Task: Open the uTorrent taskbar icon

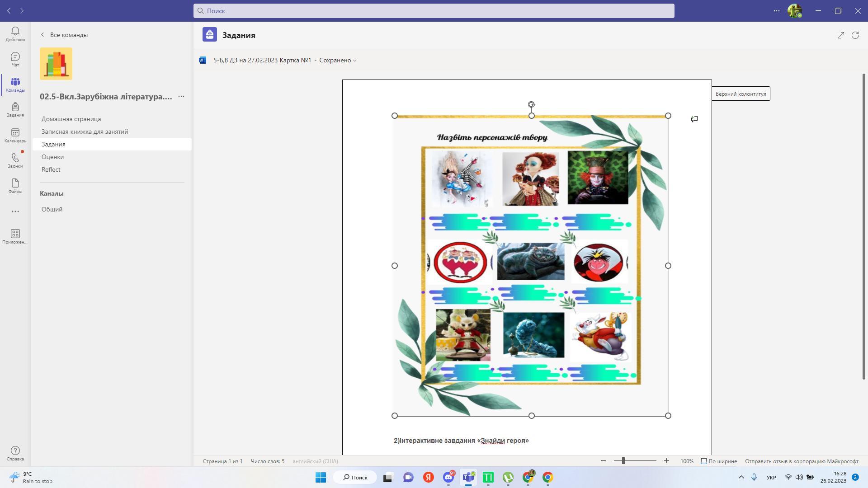Action: (508, 477)
